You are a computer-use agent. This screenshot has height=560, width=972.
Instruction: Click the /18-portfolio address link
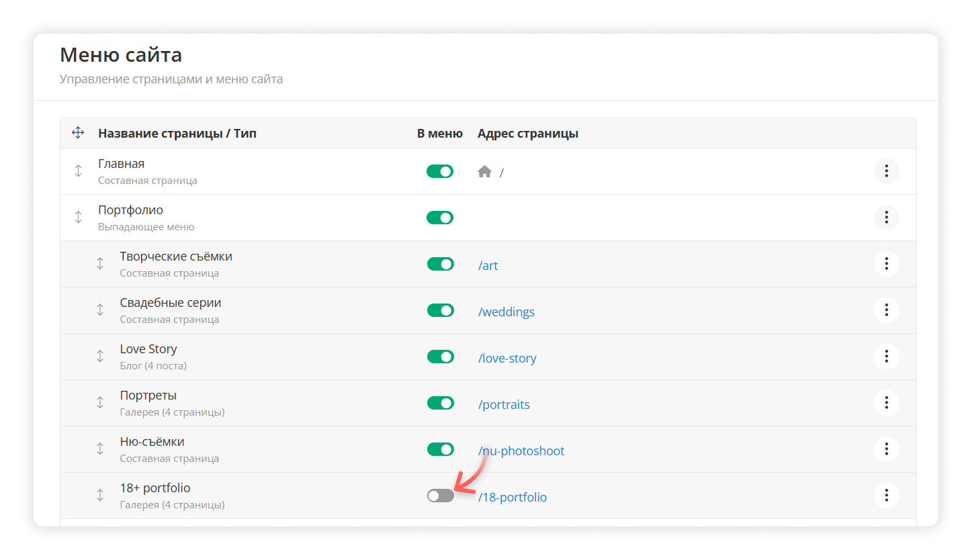point(512,498)
